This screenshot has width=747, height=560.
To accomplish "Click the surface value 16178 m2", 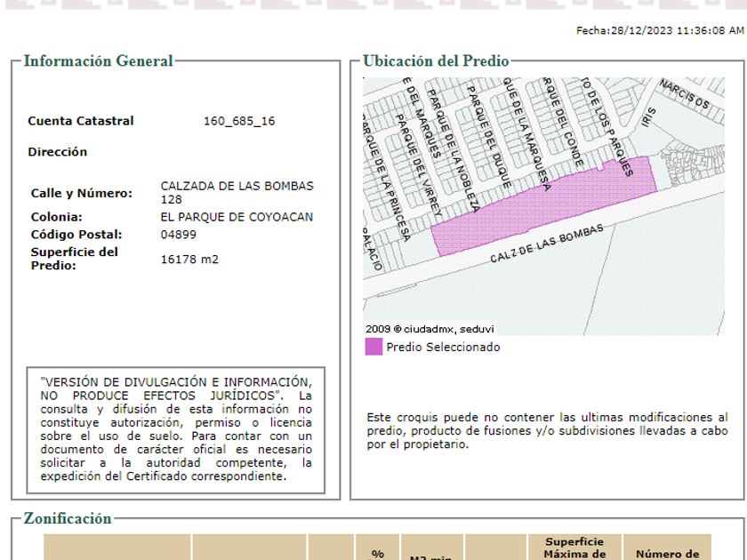I will pyautogui.click(x=189, y=260).
